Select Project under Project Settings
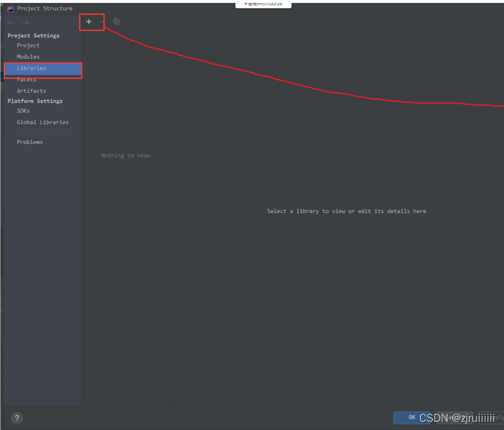The image size is (504, 430). (28, 45)
